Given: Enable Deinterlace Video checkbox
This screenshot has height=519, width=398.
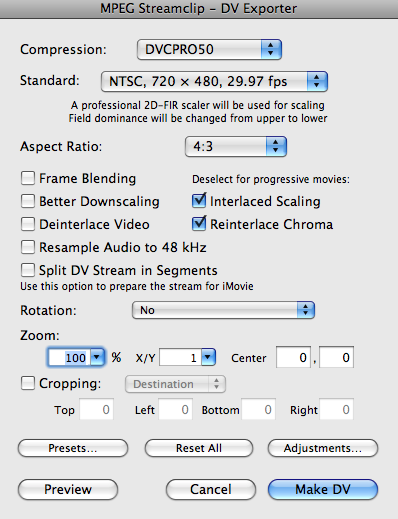Looking at the screenshot, I should click(28, 224).
